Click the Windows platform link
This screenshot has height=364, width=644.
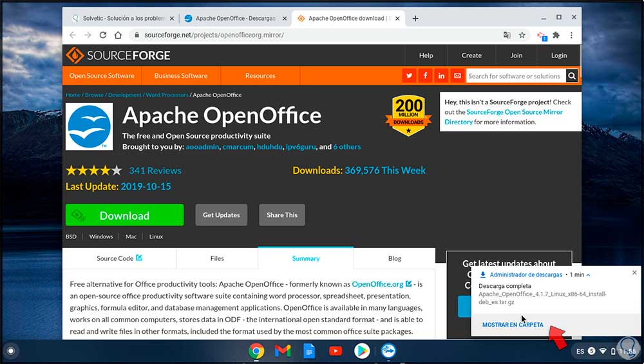(x=101, y=236)
